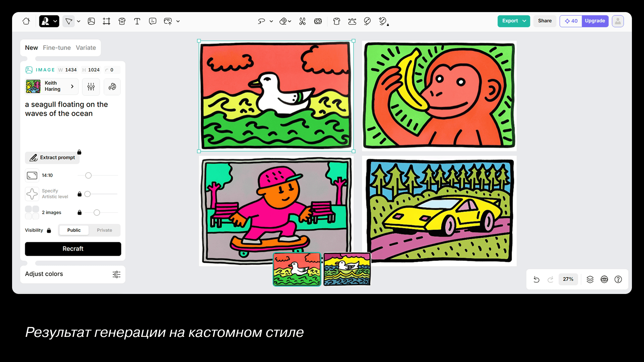Open the Recraft logo menu
This screenshot has width=644, height=362.
point(49,21)
